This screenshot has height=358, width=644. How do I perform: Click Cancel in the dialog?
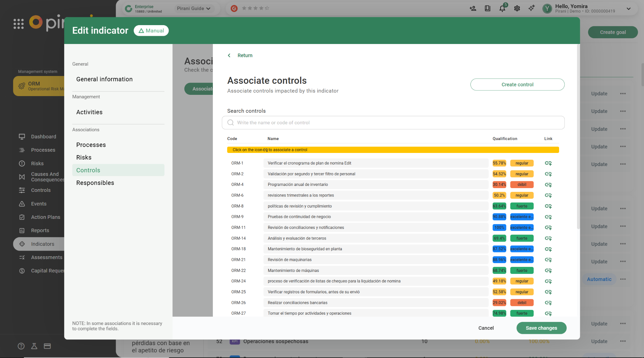[x=486, y=328]
